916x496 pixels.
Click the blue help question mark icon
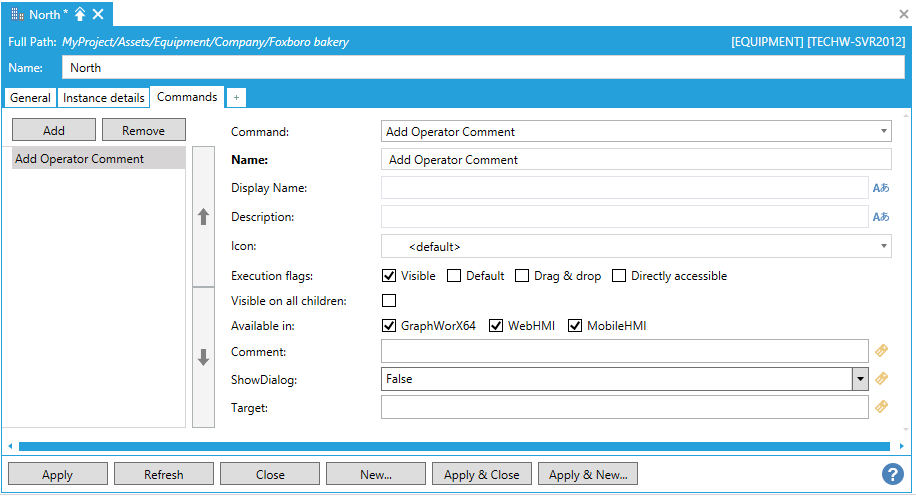[x=892, y=474]
